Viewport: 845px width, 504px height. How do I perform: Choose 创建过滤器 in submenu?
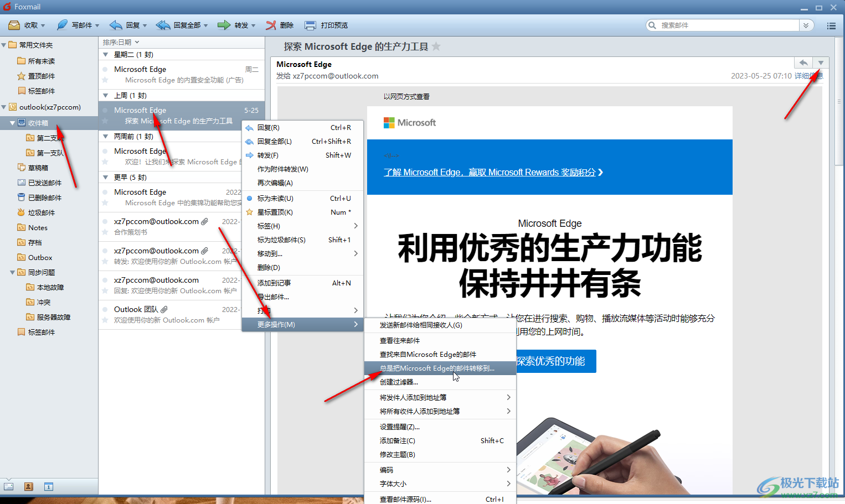tap(440, 382)
